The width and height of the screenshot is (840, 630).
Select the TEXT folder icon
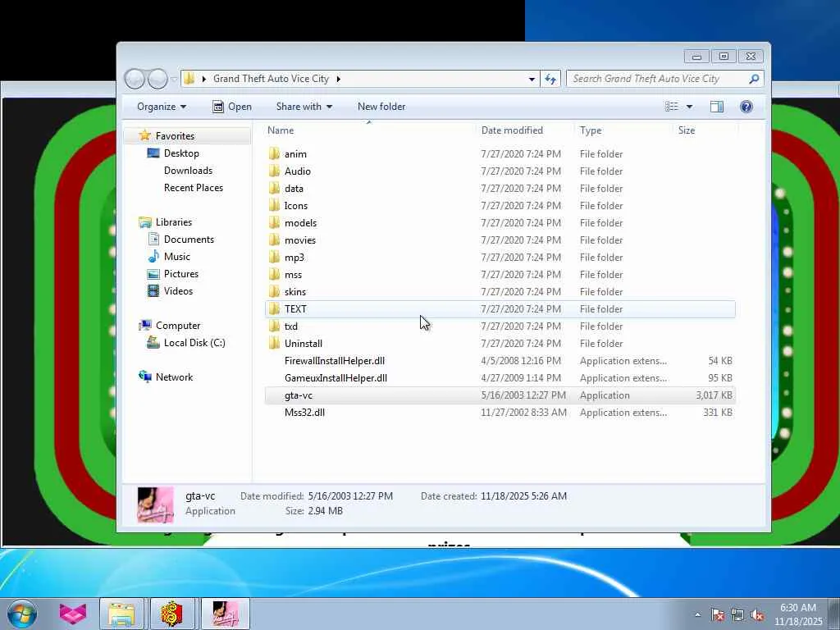coord(274,309)
